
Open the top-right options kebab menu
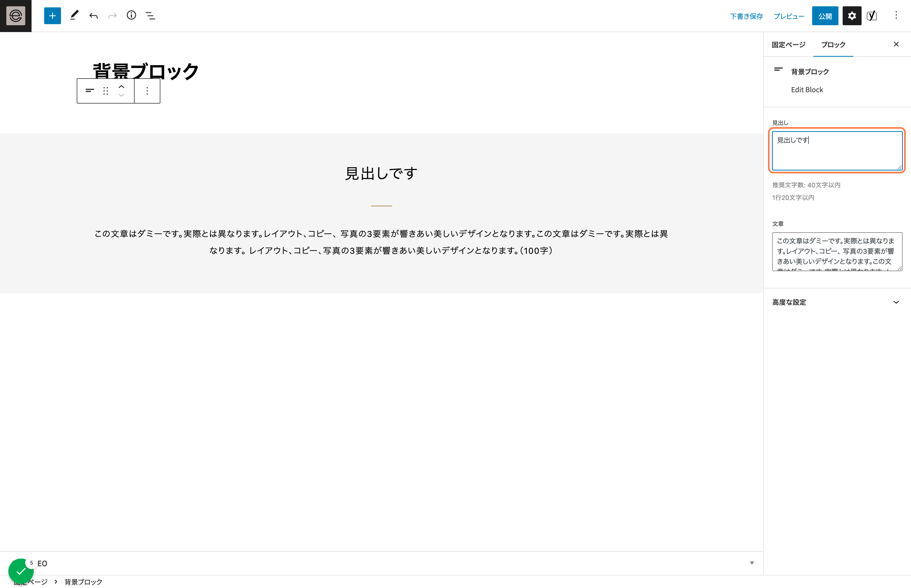pyautogui.click(x=896, y=16)
